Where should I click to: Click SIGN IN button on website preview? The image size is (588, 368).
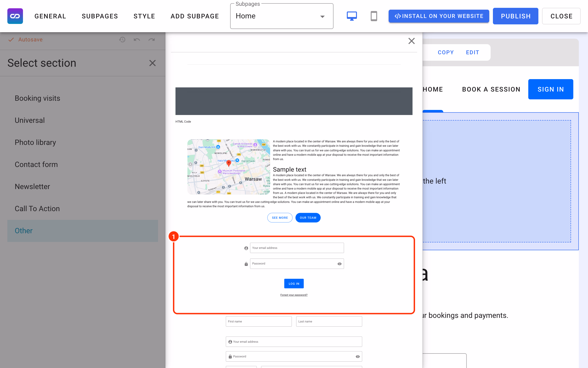[x=551, y=89]
